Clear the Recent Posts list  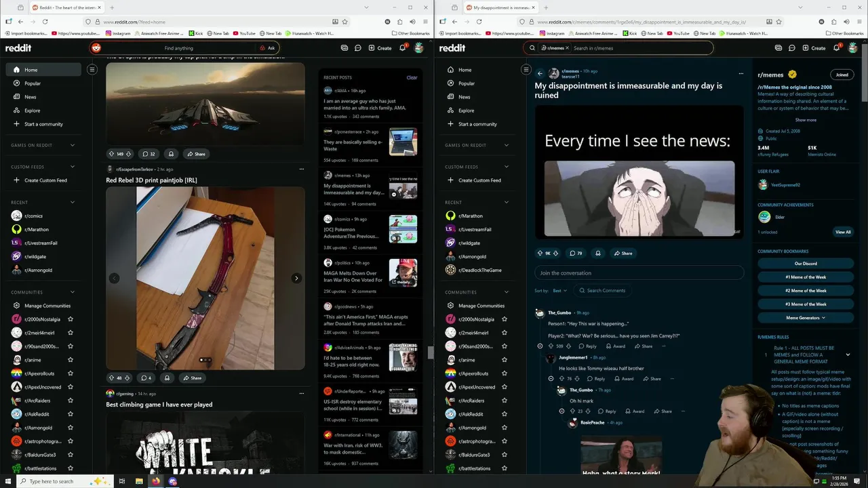click(412, 77)
